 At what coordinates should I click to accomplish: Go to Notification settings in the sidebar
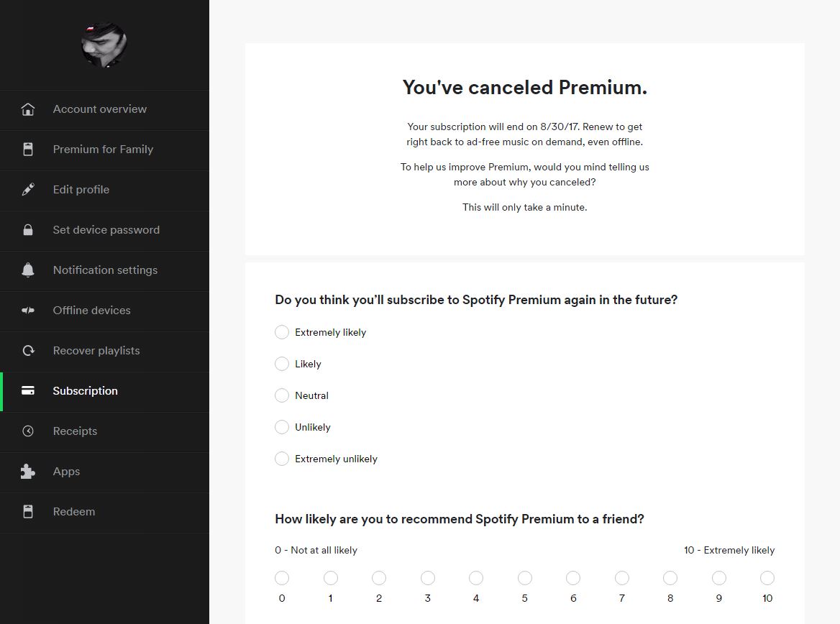105,270
